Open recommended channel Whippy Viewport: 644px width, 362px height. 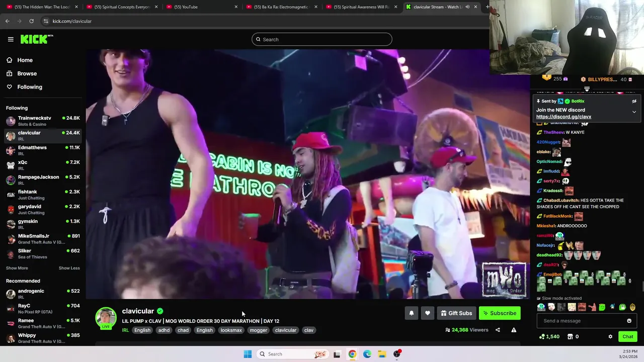43,338
